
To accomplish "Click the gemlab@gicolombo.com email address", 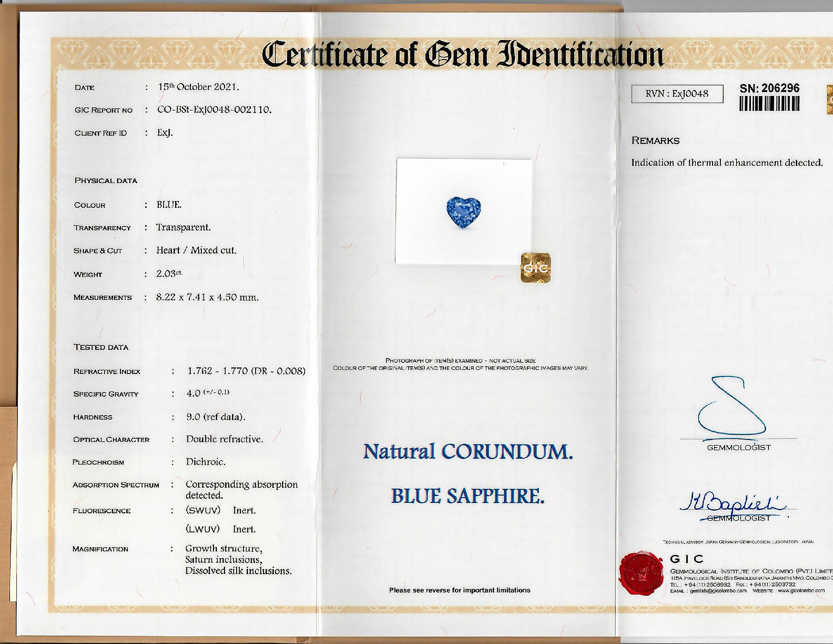I will 718,591.
